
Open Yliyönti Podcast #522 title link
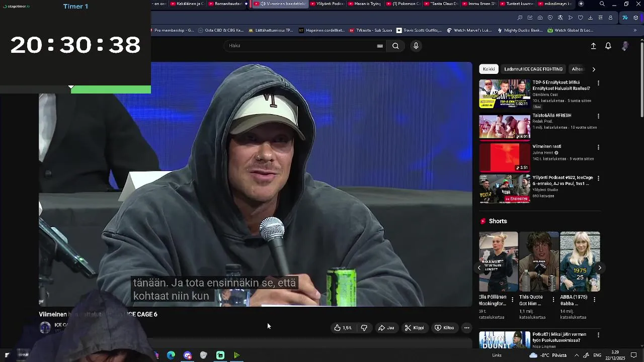pos(562,180)
